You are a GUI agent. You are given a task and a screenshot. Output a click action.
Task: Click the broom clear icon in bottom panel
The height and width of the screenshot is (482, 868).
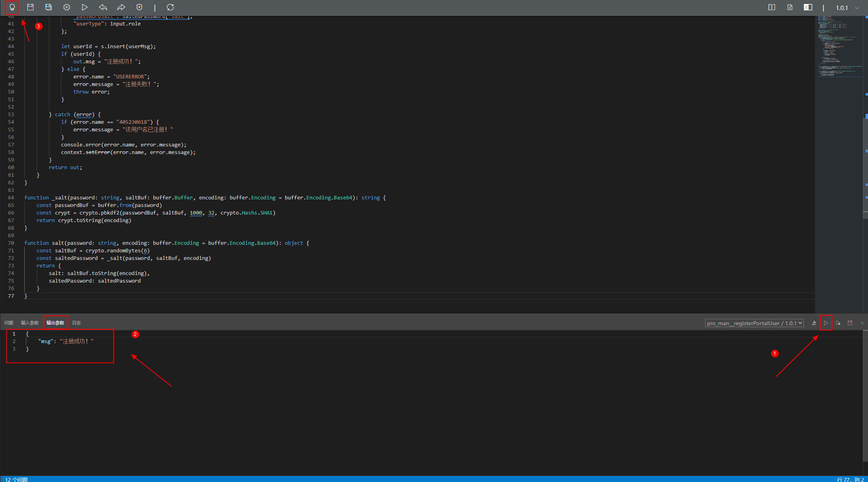point(814,323)
